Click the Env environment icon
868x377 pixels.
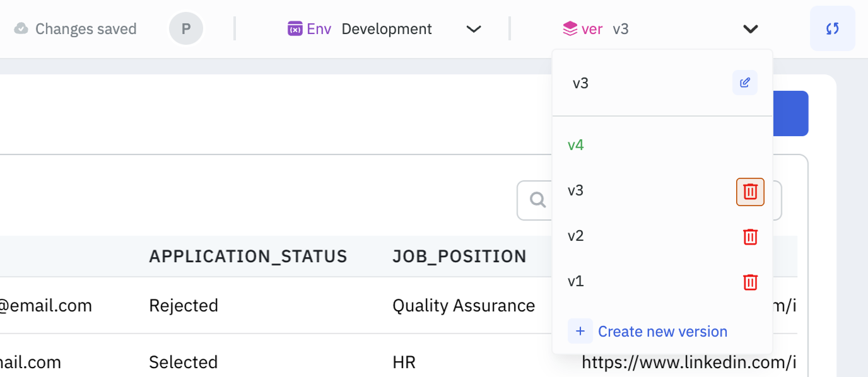(x=294, y=28)
